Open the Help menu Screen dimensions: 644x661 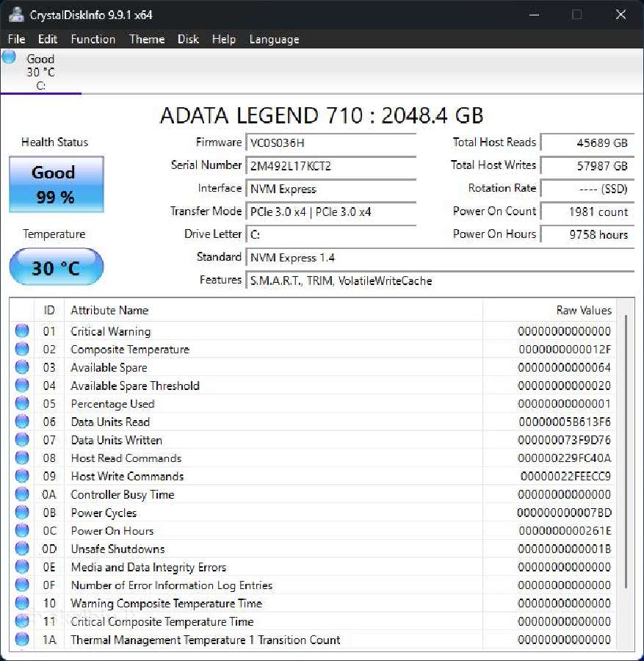coord(223,39)
